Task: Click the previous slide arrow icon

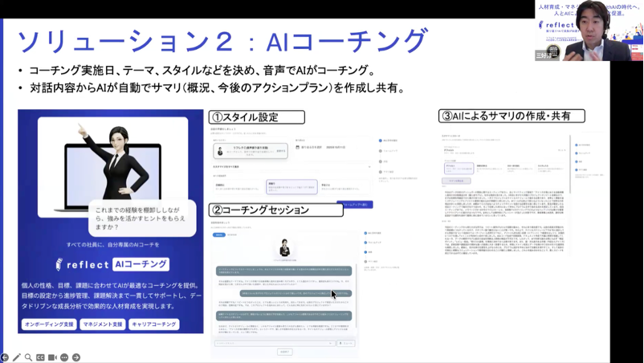Action: coord(5,357)
